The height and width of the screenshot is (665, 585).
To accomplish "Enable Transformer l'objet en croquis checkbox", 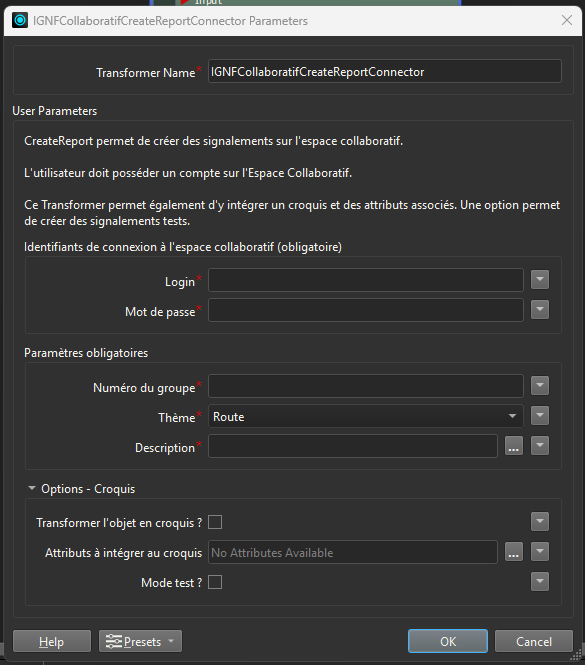I will [x=215, y=522].
